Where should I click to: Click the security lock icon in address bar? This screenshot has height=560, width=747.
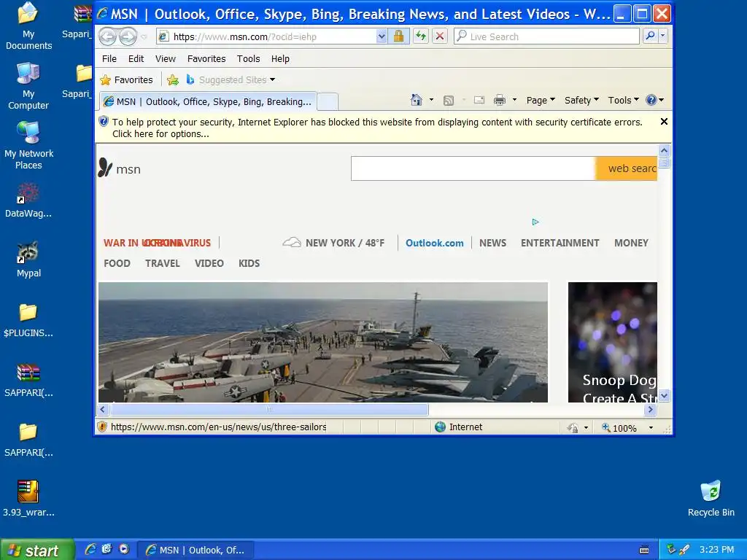[399, 36]
